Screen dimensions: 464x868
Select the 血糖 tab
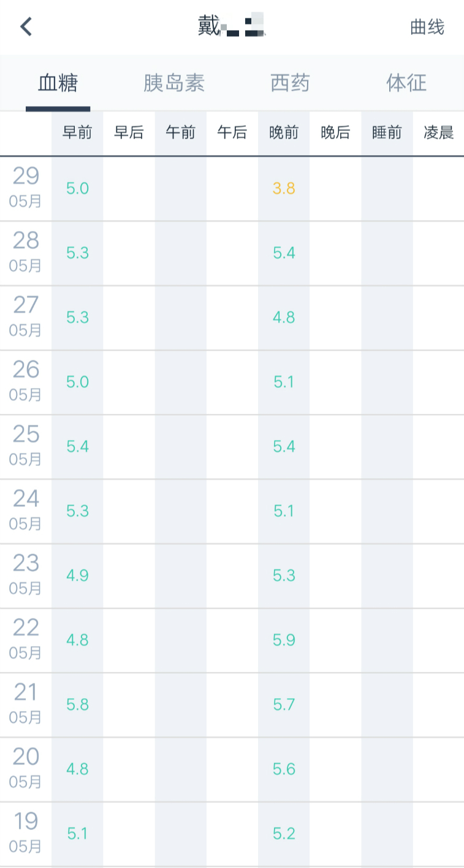tap(58, 83)
